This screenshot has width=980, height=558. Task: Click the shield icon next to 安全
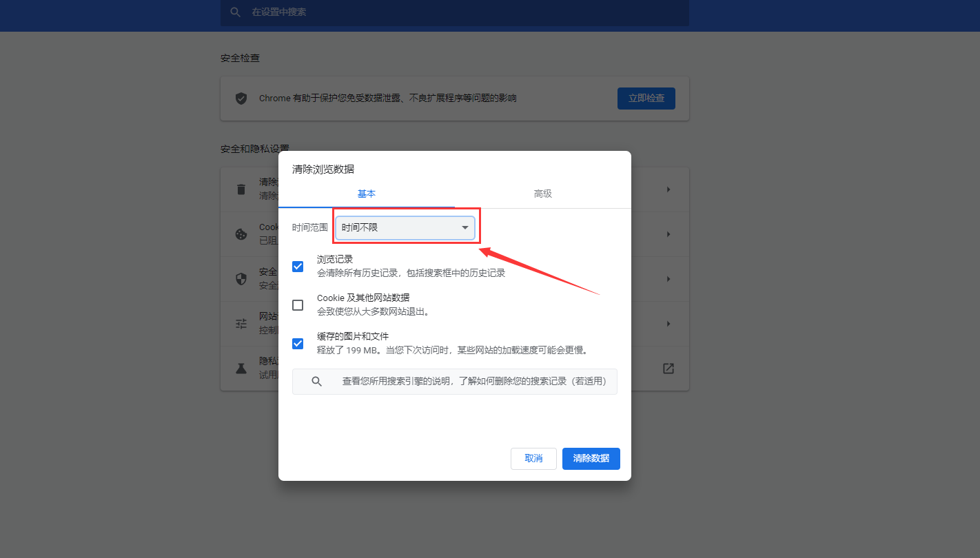[x=241, y=278]
